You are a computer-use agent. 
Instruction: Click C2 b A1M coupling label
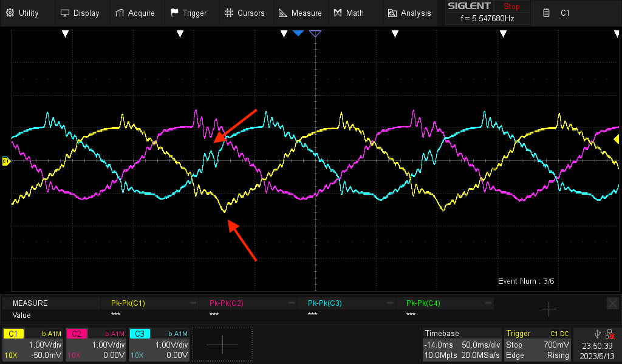point(115,334)
